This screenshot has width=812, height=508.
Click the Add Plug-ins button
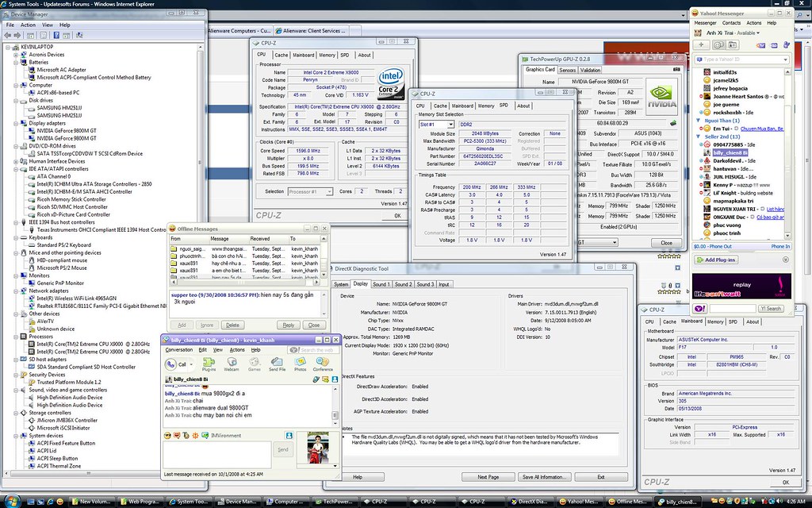point(716,260)
